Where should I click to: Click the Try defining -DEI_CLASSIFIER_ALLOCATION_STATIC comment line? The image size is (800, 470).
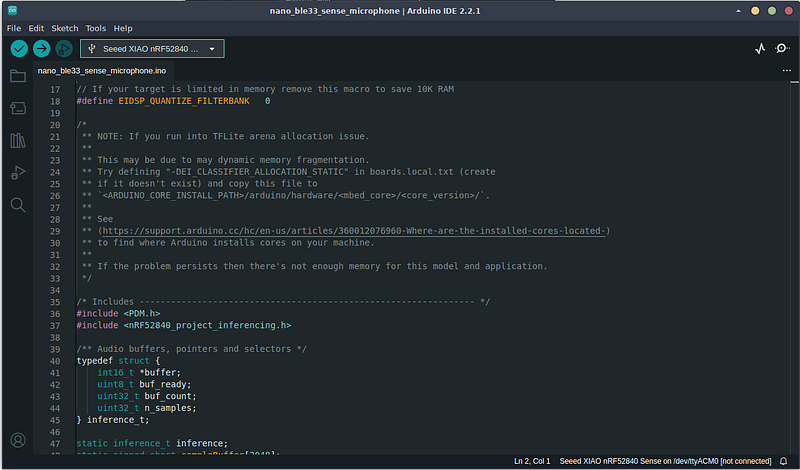(x=289, y=171)
